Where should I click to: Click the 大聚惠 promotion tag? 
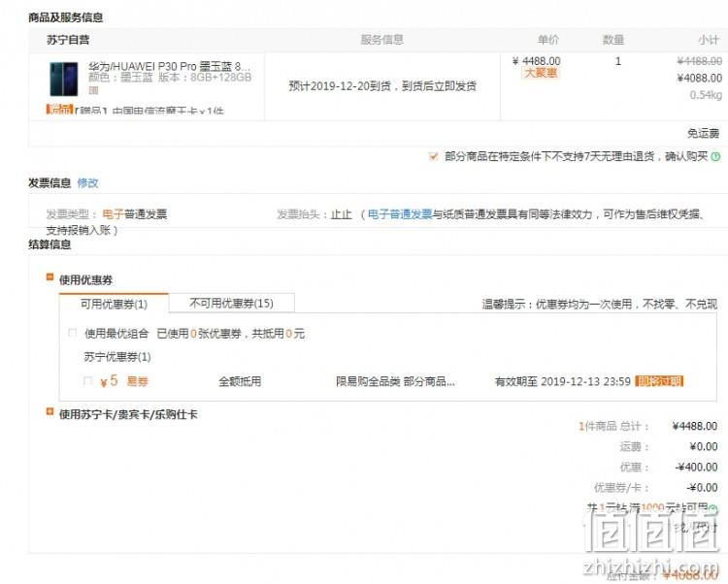541,73
